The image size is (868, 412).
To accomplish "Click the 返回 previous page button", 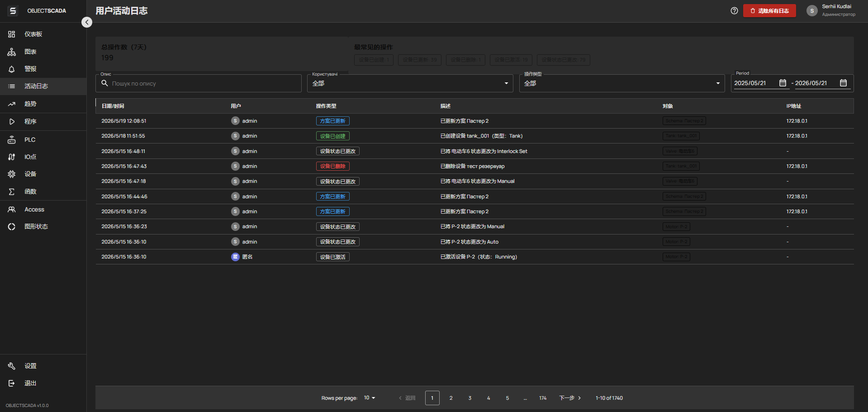I will tap(407, 398).
